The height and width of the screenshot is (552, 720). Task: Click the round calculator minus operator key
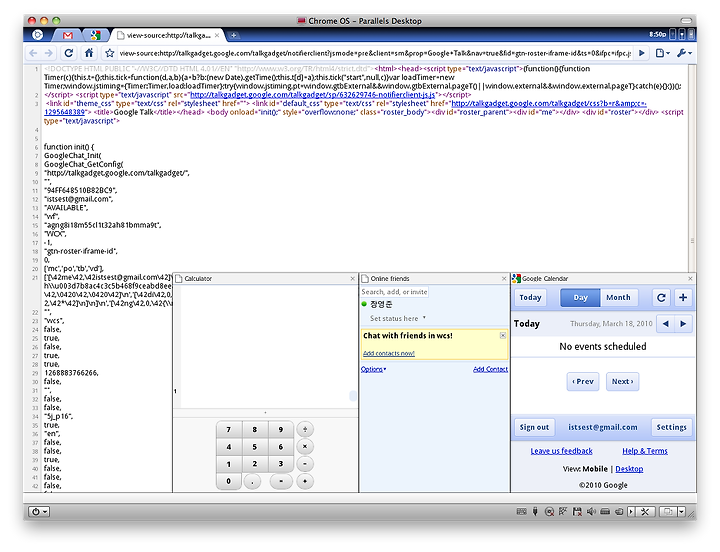(305, 464)
